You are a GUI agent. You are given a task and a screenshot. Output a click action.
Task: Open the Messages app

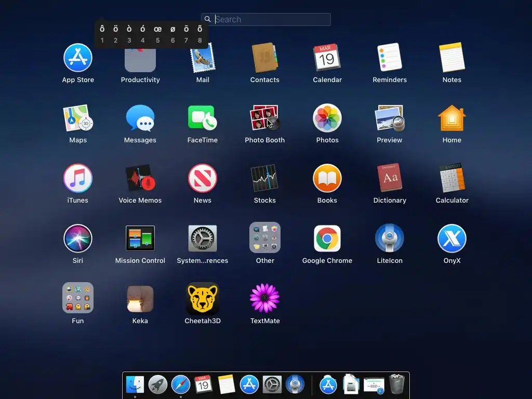point(140,118)
